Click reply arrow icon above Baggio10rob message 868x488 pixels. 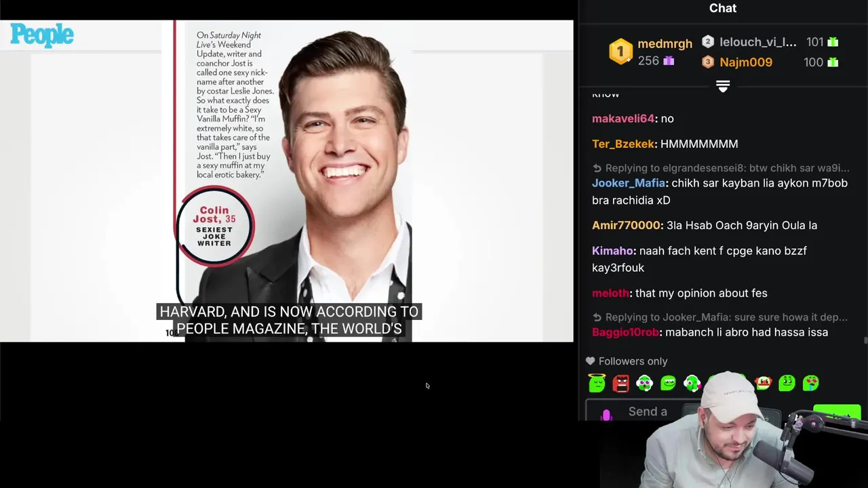tap(597, 317)
